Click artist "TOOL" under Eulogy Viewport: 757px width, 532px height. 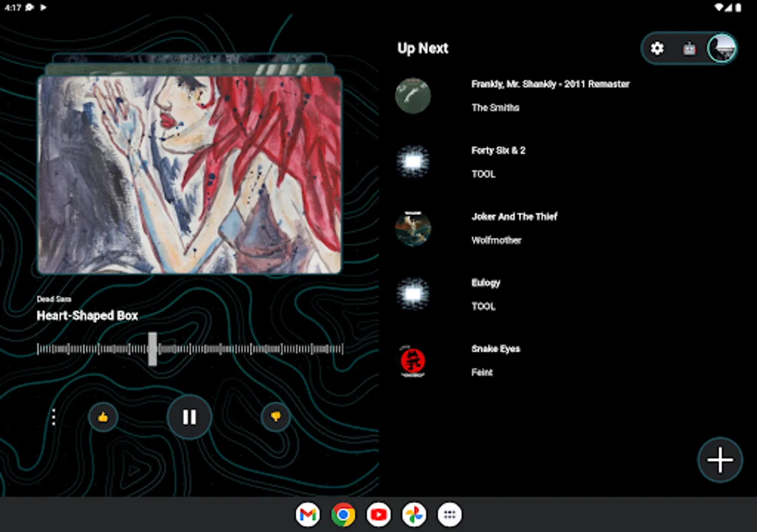coord(484,306)
